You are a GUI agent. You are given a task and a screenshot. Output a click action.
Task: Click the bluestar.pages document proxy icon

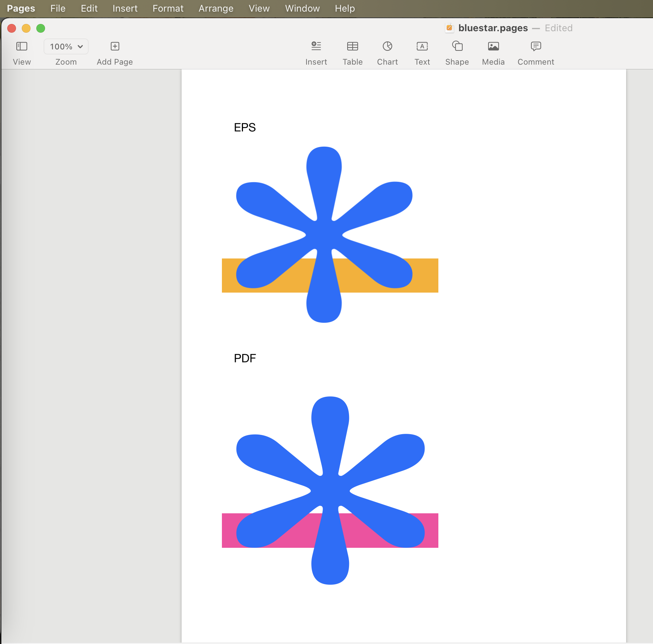450,28
